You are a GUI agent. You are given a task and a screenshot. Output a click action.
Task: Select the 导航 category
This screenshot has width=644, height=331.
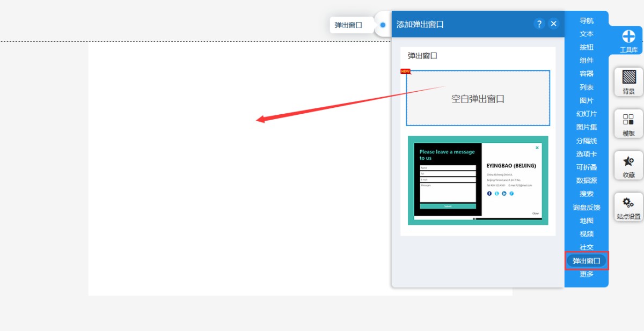pyautogui.click(x=587, y=20)
